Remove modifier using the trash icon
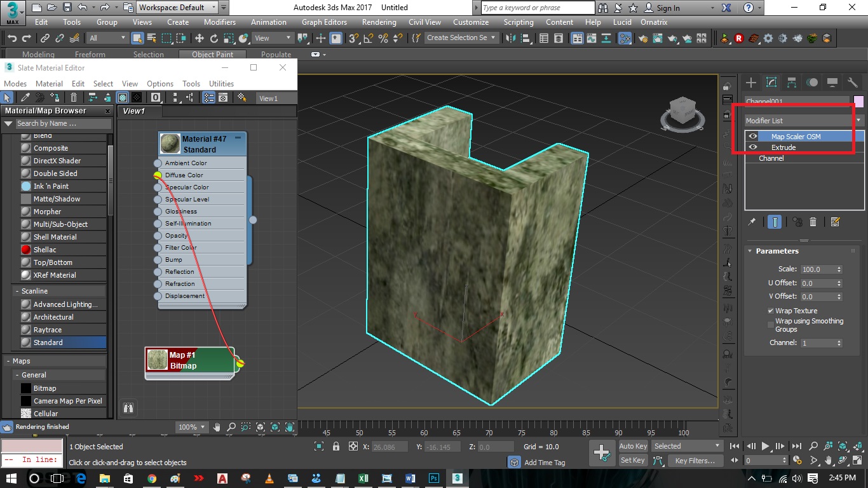Image resolution: width=868 pixels, height=488 pixels. click(813, 222)
